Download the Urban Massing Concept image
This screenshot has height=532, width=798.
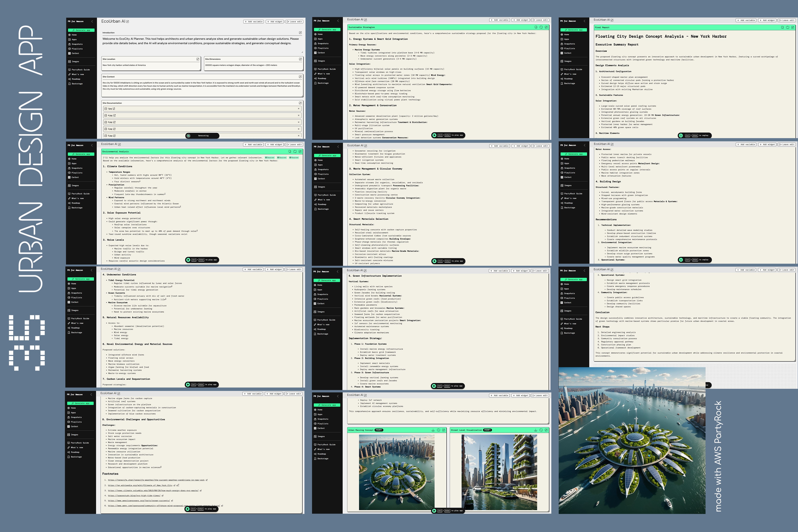433,430
